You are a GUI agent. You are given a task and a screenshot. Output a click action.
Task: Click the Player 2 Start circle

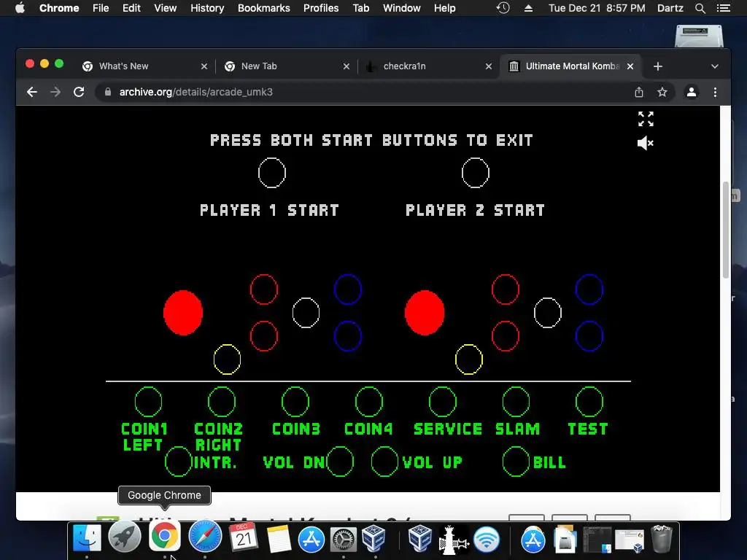click(x=476, y=173)
